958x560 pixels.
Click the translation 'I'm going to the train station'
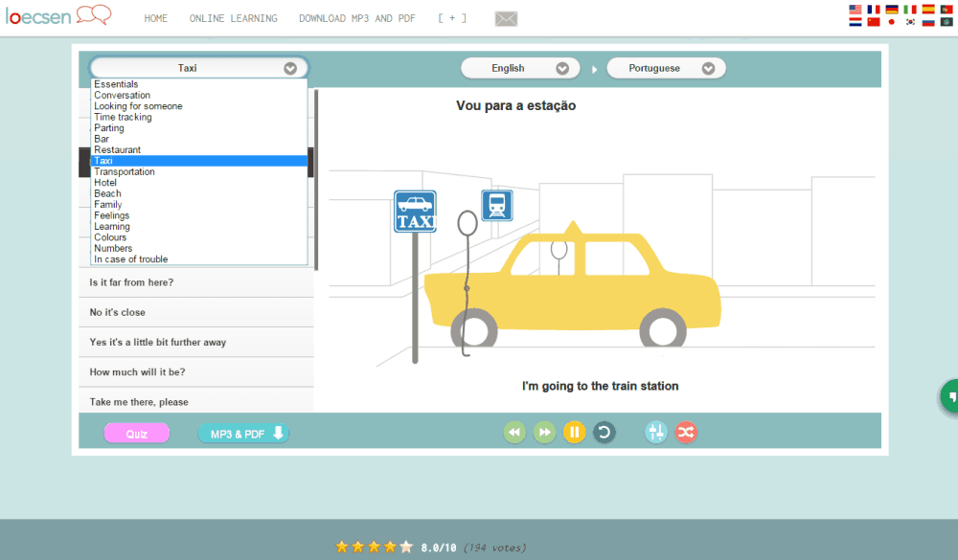point(600,386)
